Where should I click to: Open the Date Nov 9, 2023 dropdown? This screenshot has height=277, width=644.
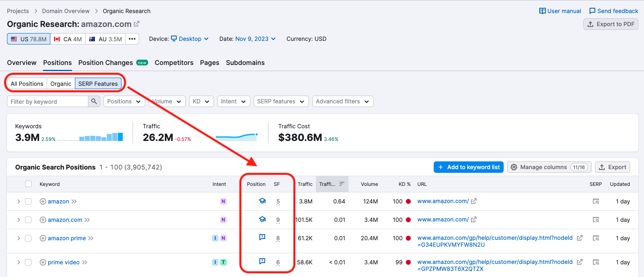(x=256, y=39)
